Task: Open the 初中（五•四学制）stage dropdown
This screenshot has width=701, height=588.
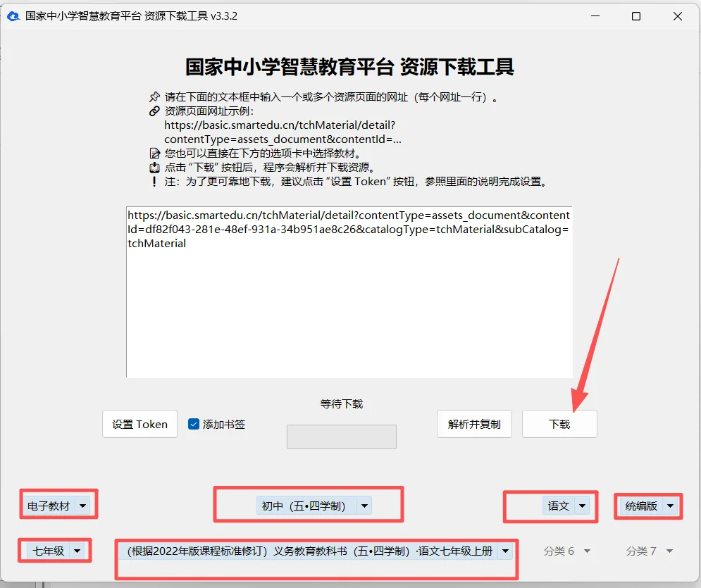Action: click(314, 506)
